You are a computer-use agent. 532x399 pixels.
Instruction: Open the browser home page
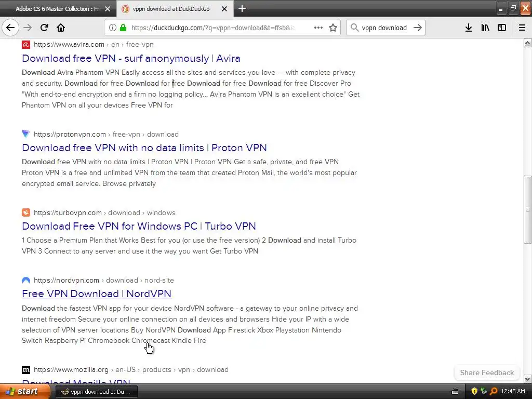(61, 28)
